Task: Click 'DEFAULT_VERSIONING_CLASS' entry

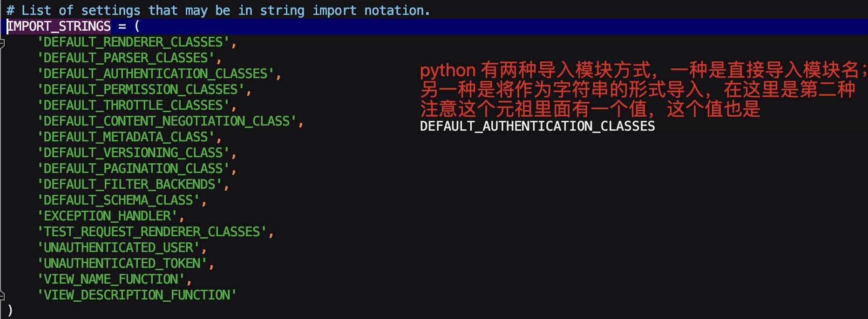Action: point(134,153)
